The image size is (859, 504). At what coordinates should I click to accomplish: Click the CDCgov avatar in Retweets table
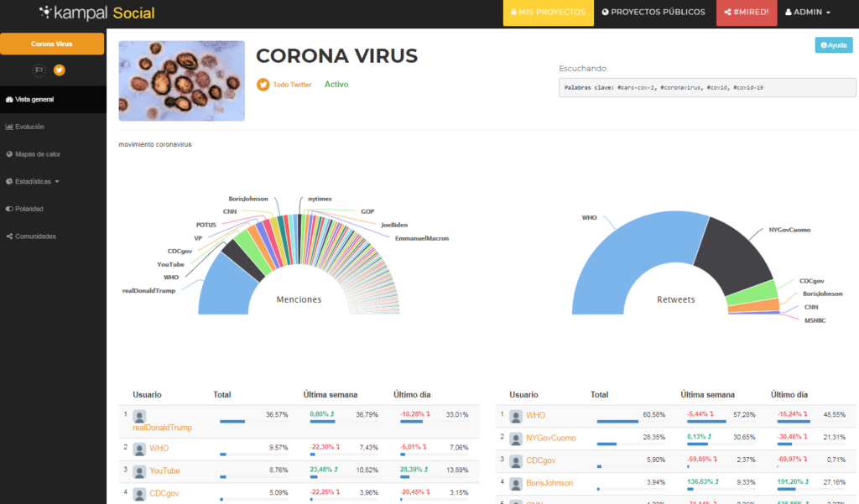(x=516, y=460)
